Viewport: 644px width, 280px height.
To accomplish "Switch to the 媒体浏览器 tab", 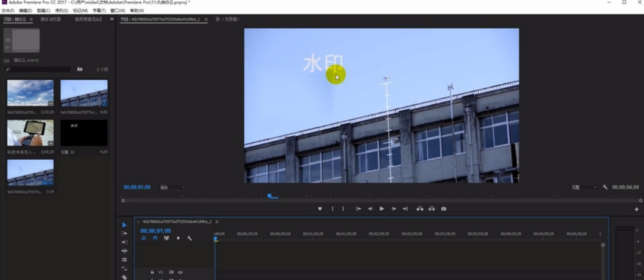I will coord(51,19).
